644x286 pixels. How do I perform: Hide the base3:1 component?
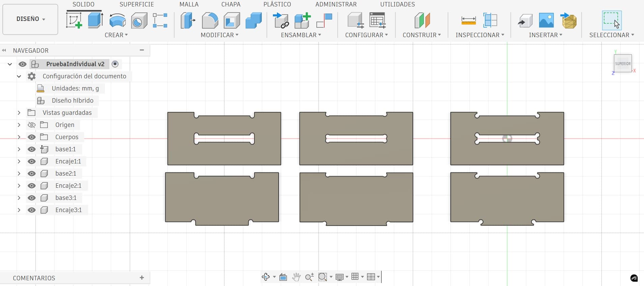pyautogui.click(x=31, y=198)
